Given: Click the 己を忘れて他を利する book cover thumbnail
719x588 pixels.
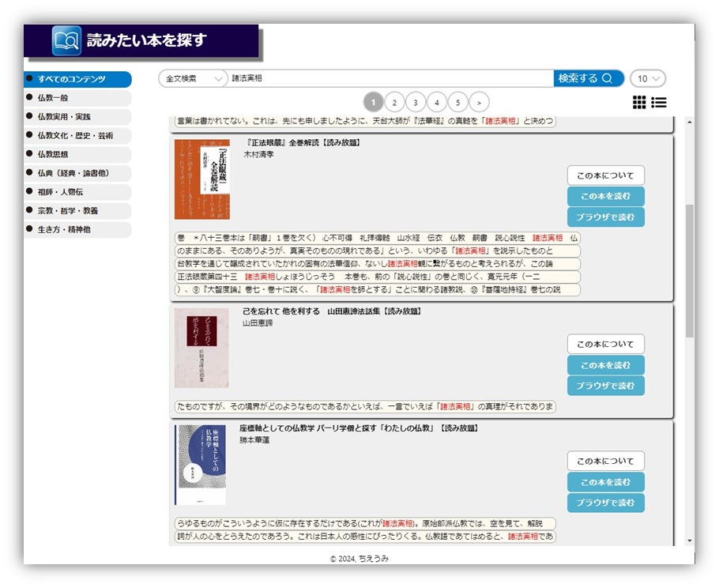Looking at the screenshot, I should 201,348.
